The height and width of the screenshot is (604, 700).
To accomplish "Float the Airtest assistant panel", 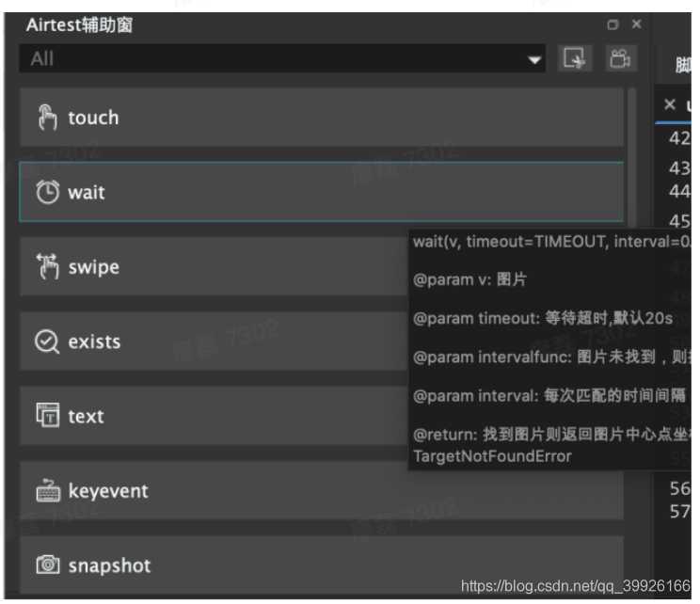I will point(612,24).
